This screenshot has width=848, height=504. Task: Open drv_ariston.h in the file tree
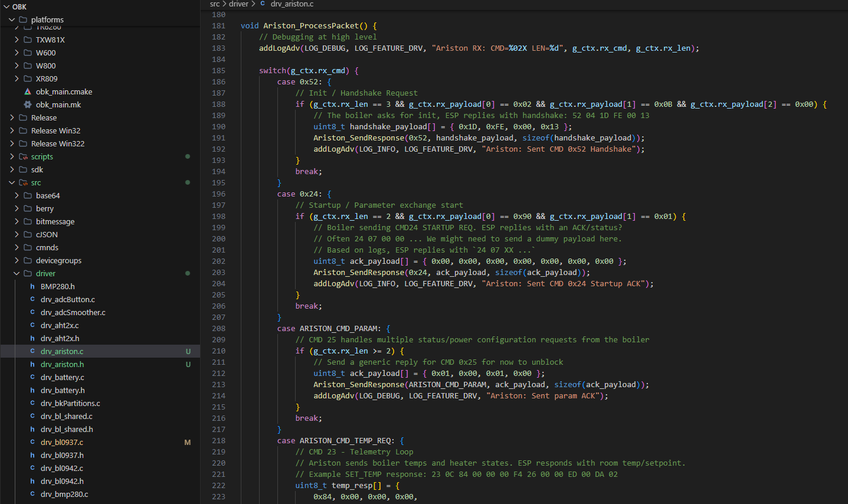click(62, 365)
